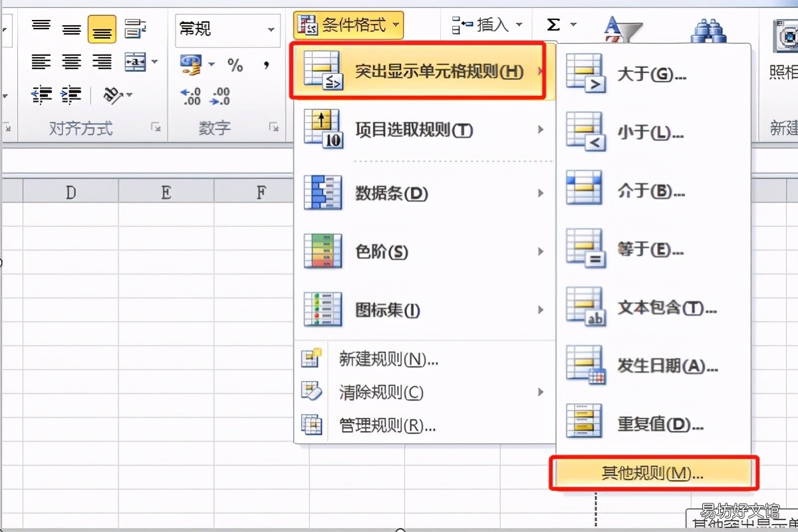Click the find binoculars icon
The height and width of the screenshot is (532, 798).
click(709, 30)
